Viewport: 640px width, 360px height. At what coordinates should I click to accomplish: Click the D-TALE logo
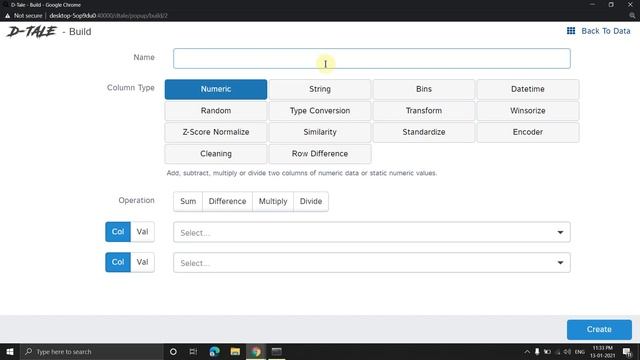(x=31, y=31)
